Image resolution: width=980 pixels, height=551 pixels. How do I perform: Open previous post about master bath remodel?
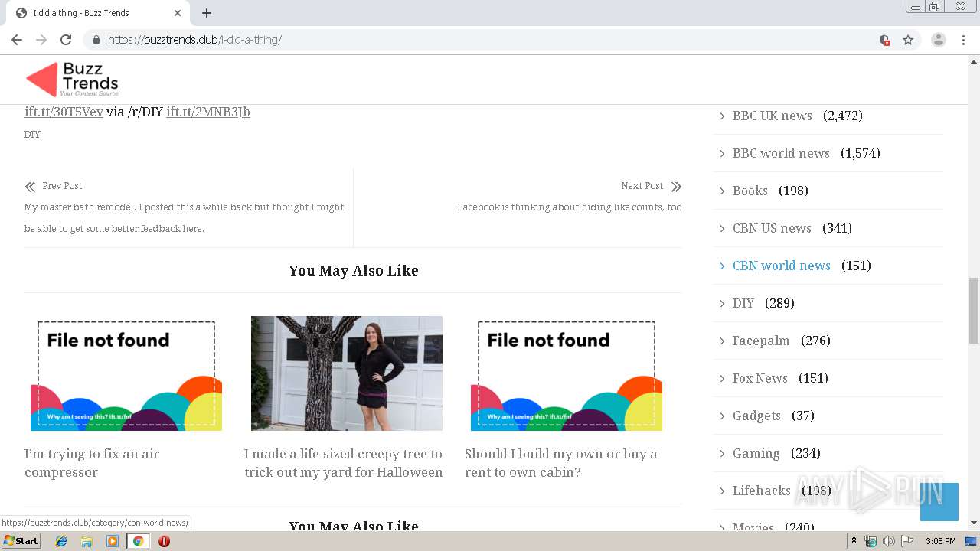point(184,218)
